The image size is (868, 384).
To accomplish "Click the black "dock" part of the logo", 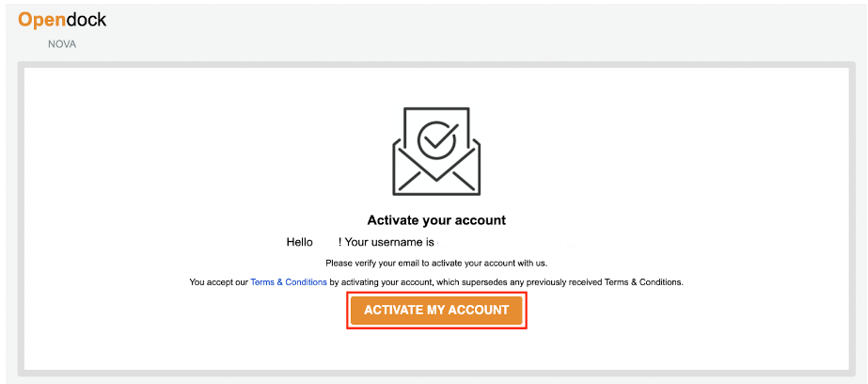I will click(x=87, y=20).
